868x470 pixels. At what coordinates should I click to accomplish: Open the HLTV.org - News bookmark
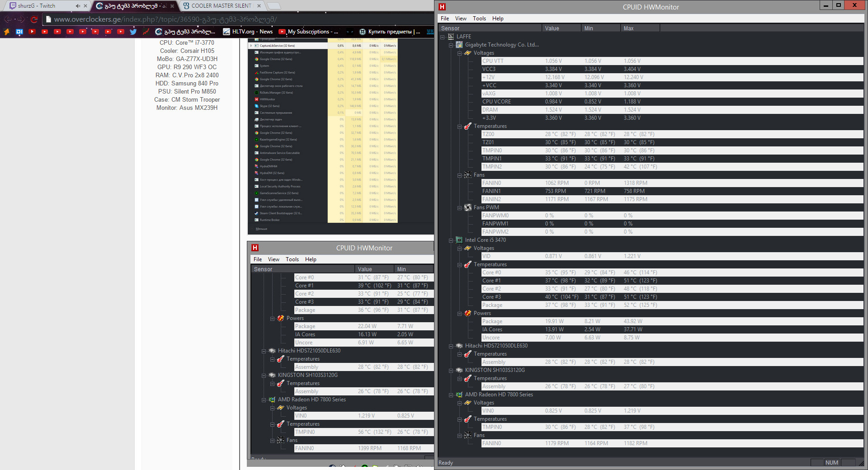[248, 32]
